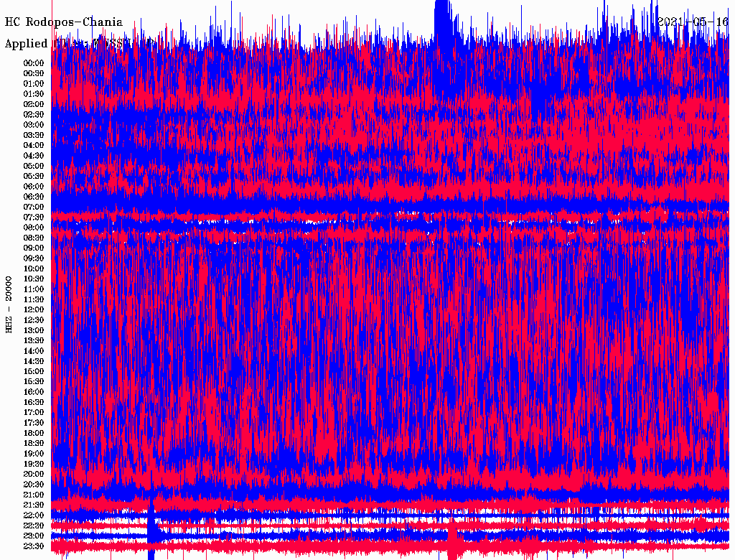Select the 15:00 time label
This screenshot has width=735, height=560.
pos(34,371)
